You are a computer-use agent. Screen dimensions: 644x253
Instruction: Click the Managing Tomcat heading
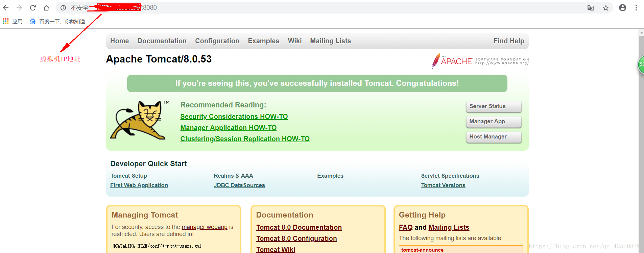(145, 215)
